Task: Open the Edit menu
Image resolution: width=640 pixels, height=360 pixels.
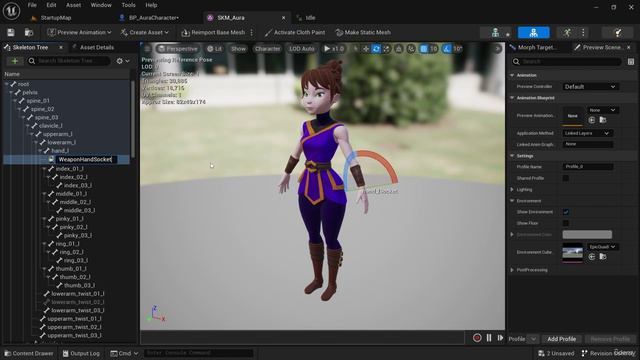Action: [51, 5]
